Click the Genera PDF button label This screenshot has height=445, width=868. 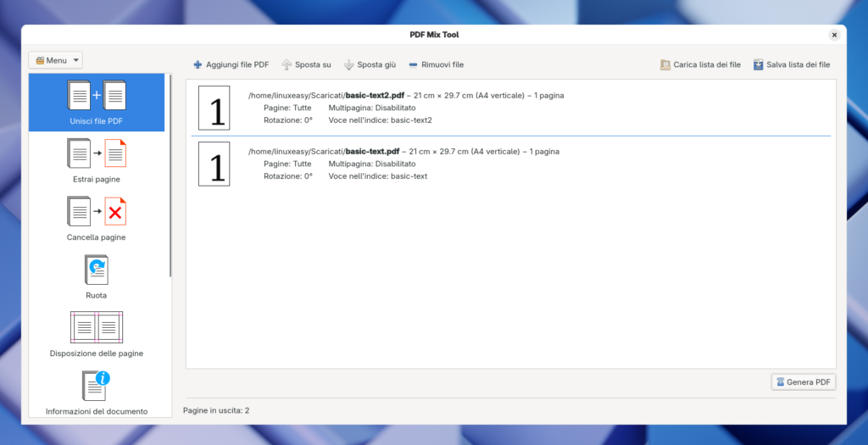(x=808, y=382)
